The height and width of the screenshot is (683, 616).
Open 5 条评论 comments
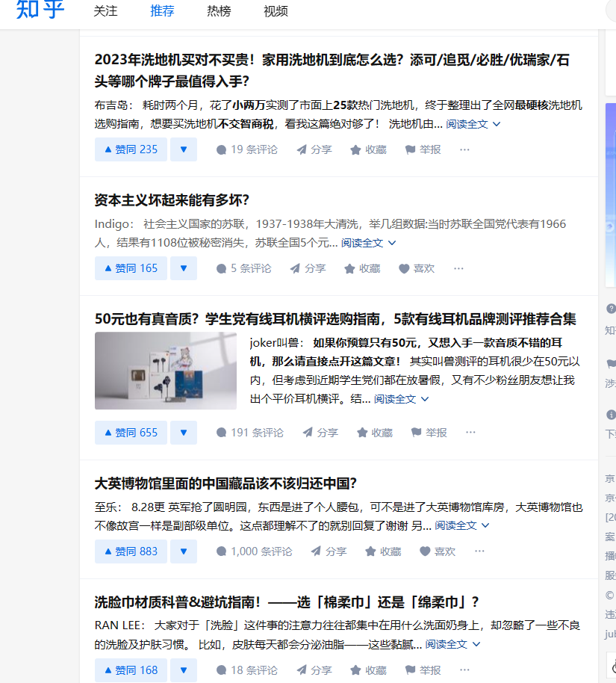pos(244,268)
